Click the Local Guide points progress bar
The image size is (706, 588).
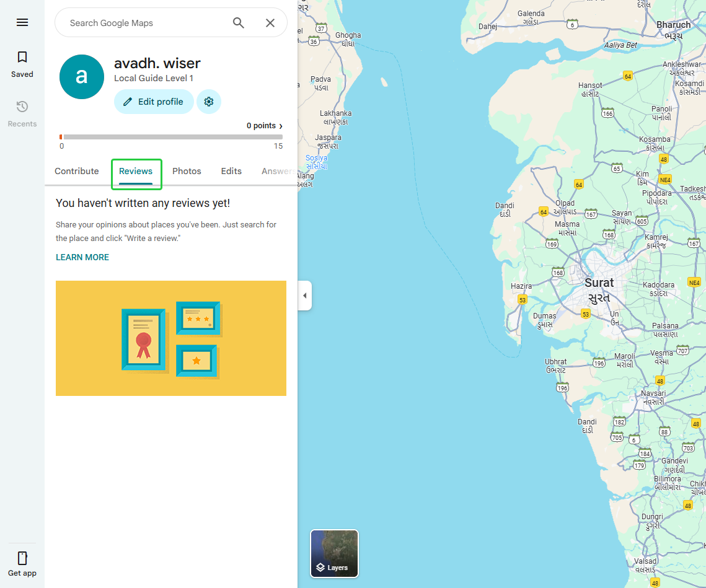[170, 136]
